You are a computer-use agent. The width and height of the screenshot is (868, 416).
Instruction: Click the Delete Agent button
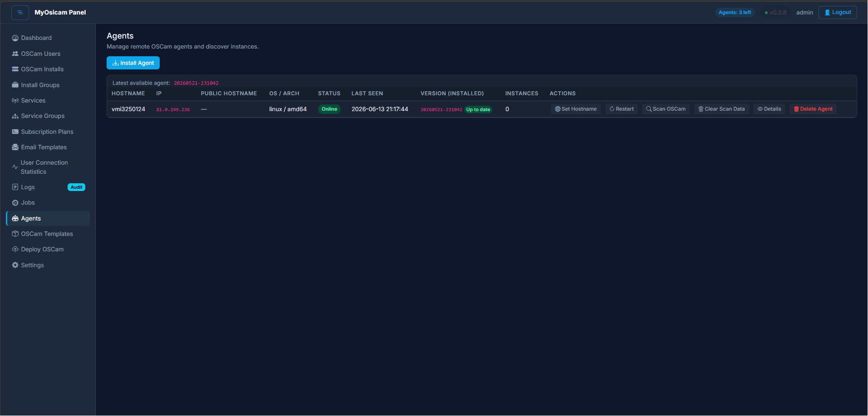point(813,109)
